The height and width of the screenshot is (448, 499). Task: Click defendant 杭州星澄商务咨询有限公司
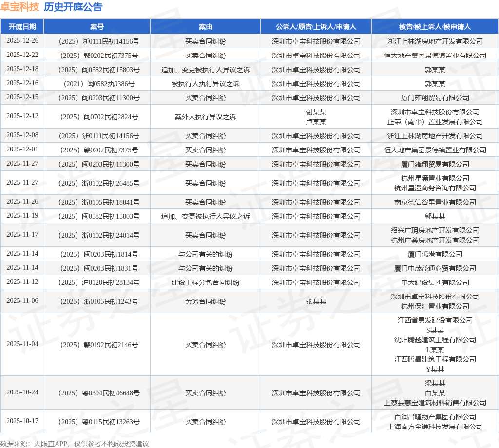(x=435, y=188)
